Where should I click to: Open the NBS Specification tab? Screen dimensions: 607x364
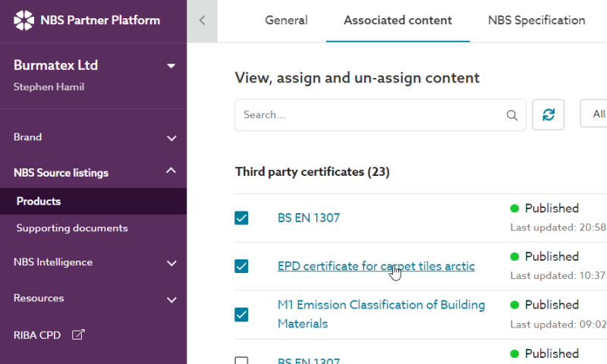pos(536,20)
